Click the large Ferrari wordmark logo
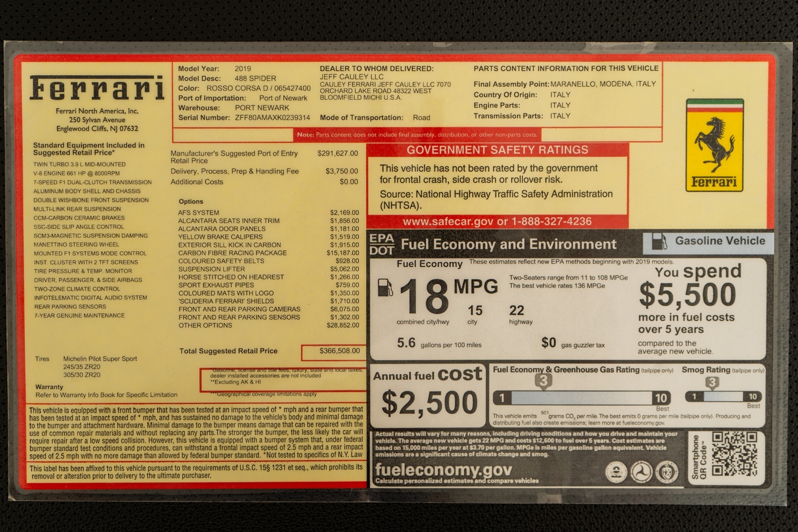The height and width of the screenshot is (532, 798). click(x=97, y=88)
